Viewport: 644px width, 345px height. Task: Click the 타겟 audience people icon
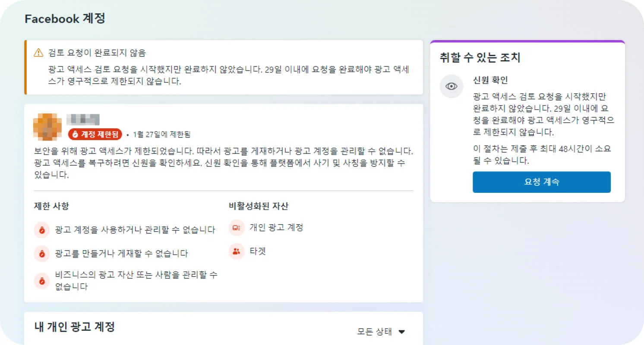point(237,251)
